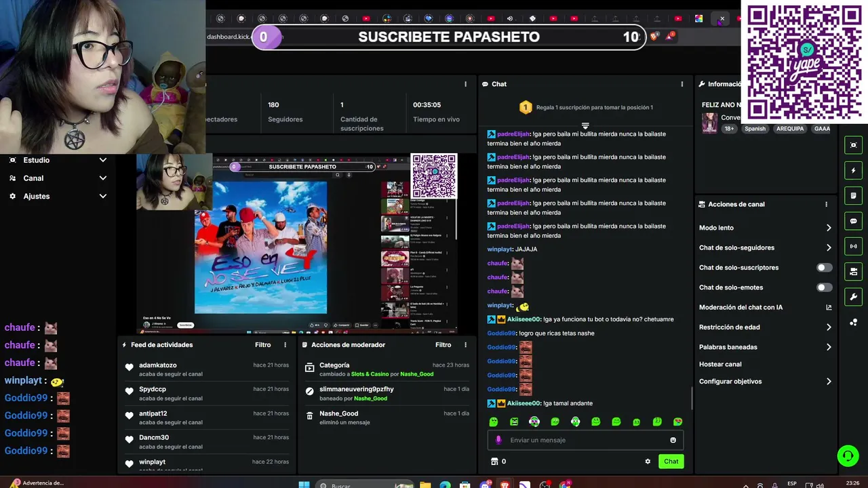This screenshot has width=868, height=488.
Task: Click Dancm30 follower entry
Action: click(206, 442)
